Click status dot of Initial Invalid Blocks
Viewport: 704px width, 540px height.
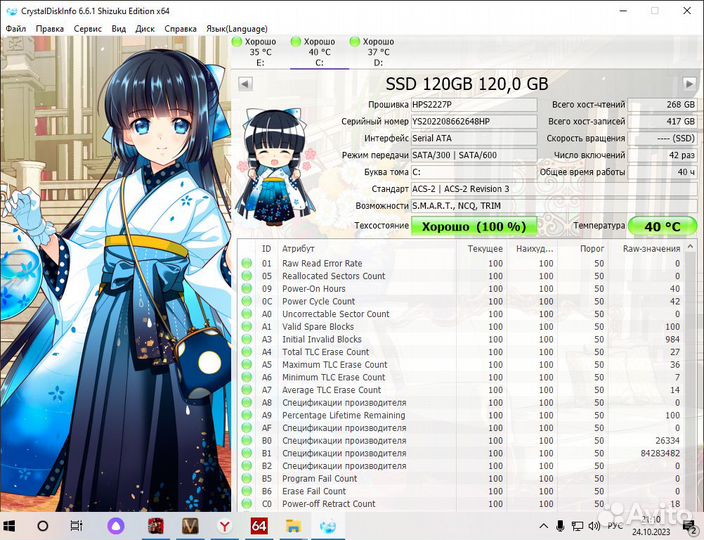pyautogui.click(x=246, y=339)
